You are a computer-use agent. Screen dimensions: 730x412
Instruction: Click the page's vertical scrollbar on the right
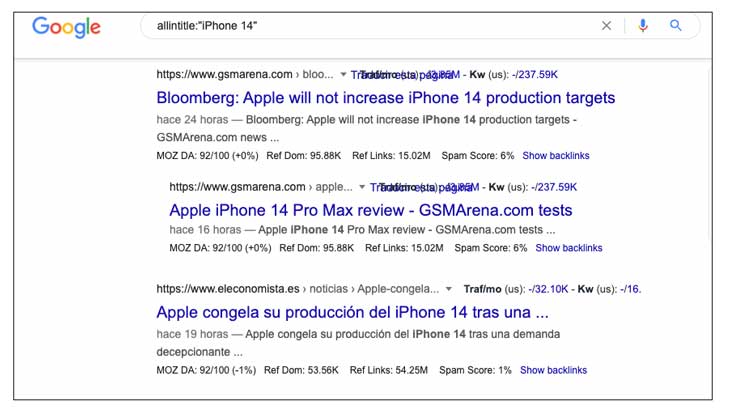pyautogui.click(x=709, y=154)
